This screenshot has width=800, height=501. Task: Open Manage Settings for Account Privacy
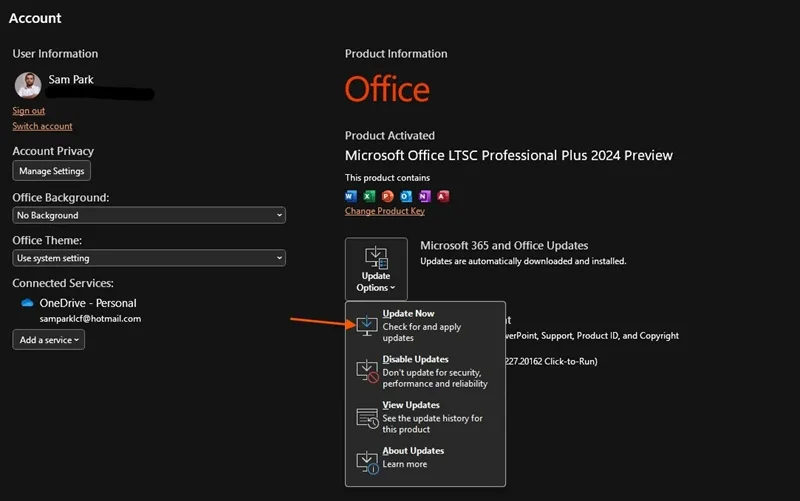click(52, 171)
